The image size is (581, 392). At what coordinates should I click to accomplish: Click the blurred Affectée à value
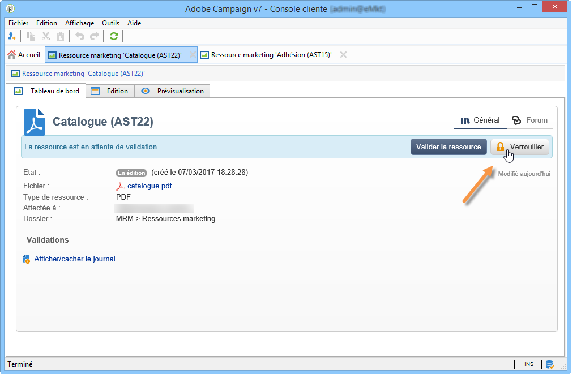click(x=154, y=208)
